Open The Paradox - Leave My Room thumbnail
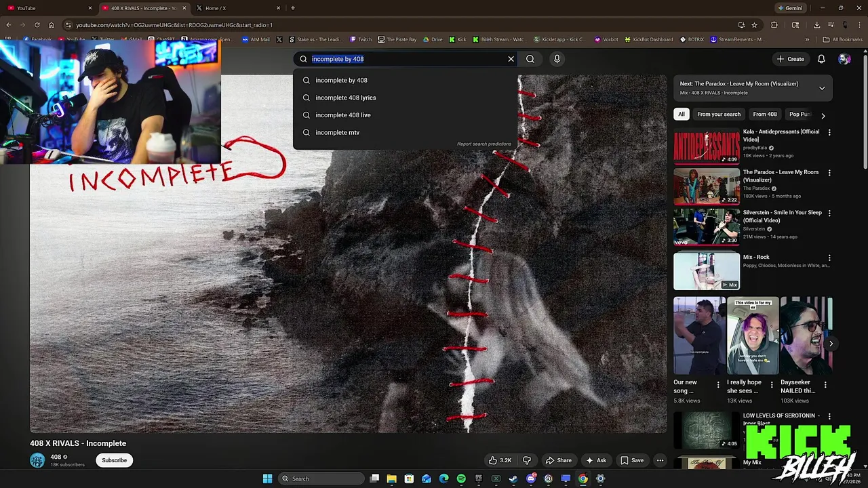Screen dimensions: 868x488 (x=707, y=186)
